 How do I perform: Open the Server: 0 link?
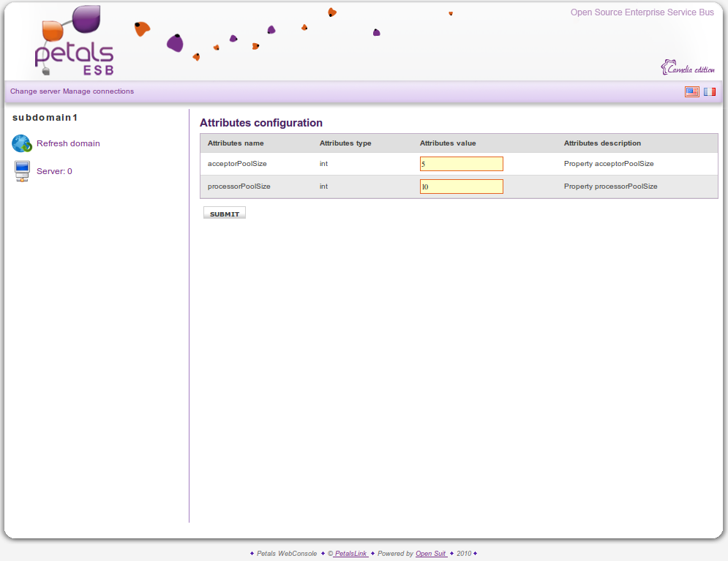[54, 171]
